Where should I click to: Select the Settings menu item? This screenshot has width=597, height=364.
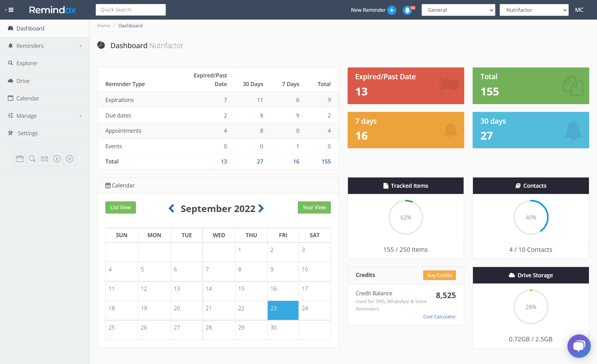[27, 132]
